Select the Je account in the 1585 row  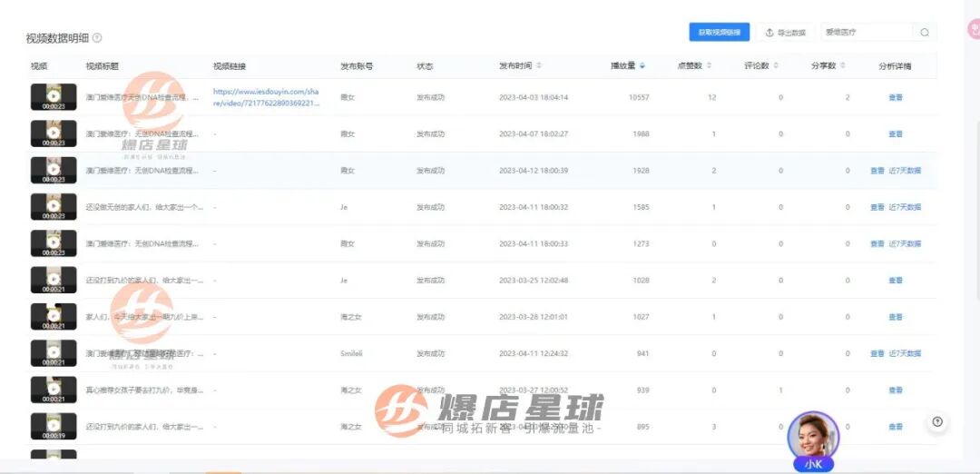pyautogui.click(x=344, y=207)
